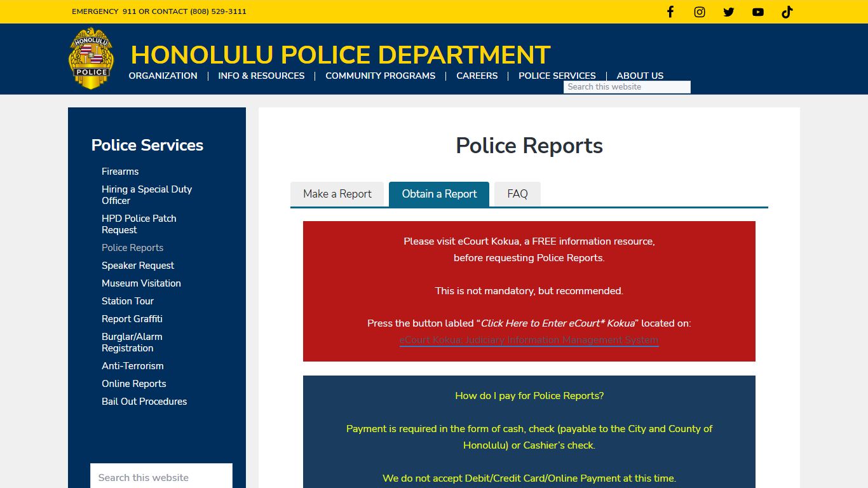Click the Honolulu Police badge logo
Screen dimensions: 868x488
pos(91,58)
